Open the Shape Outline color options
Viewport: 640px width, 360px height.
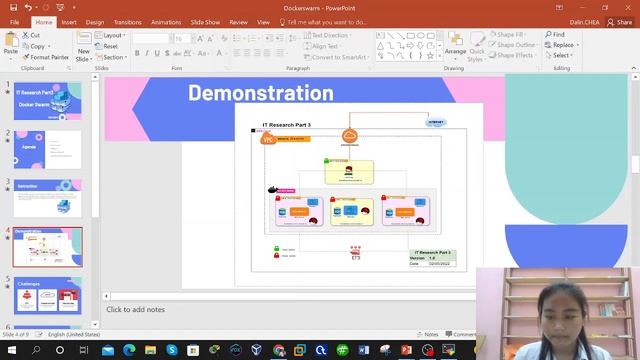[513, 45]
